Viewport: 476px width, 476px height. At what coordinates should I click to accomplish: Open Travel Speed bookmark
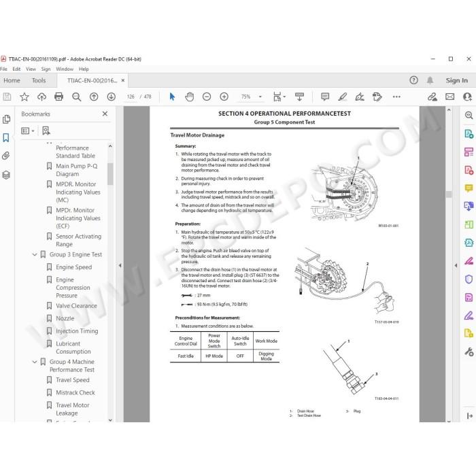pos(73,380)
